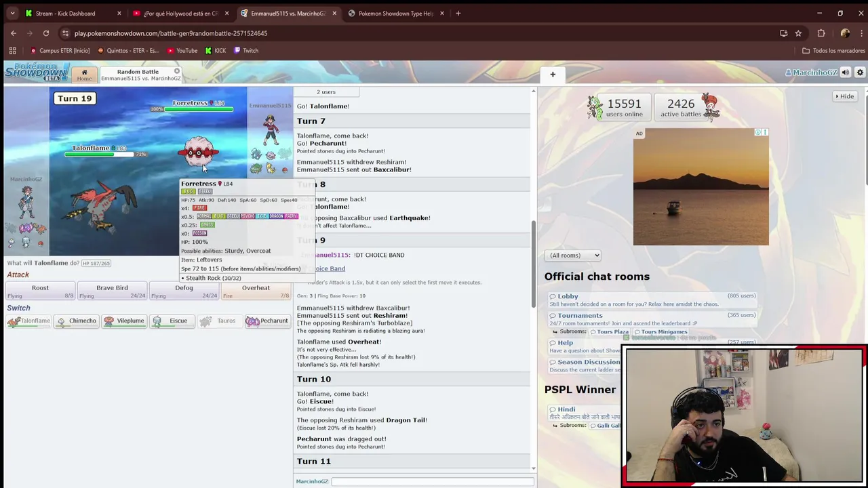Close the Stream - Kick Dashboard tab
The height and width of the screenshot is (488, 868).
point(119,13)
